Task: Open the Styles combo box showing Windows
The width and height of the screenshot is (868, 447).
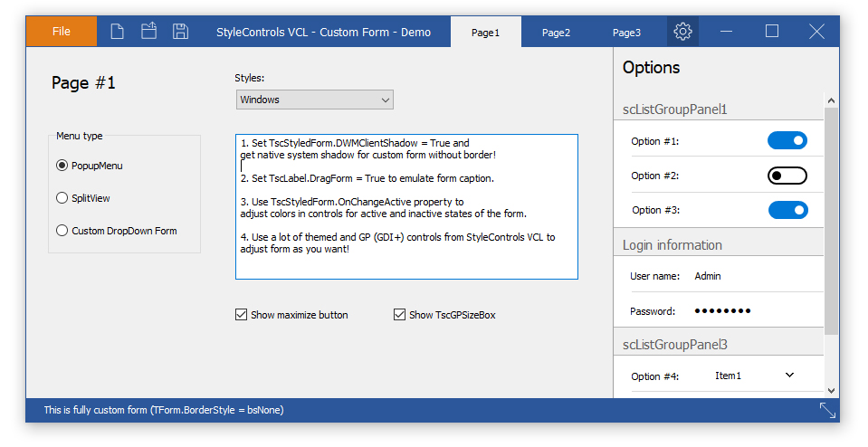Action: pyautogui.click(x=314, y=100)
